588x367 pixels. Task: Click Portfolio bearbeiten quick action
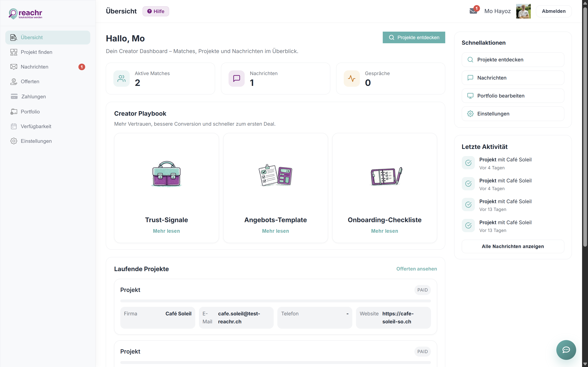(x=513, y=96)
